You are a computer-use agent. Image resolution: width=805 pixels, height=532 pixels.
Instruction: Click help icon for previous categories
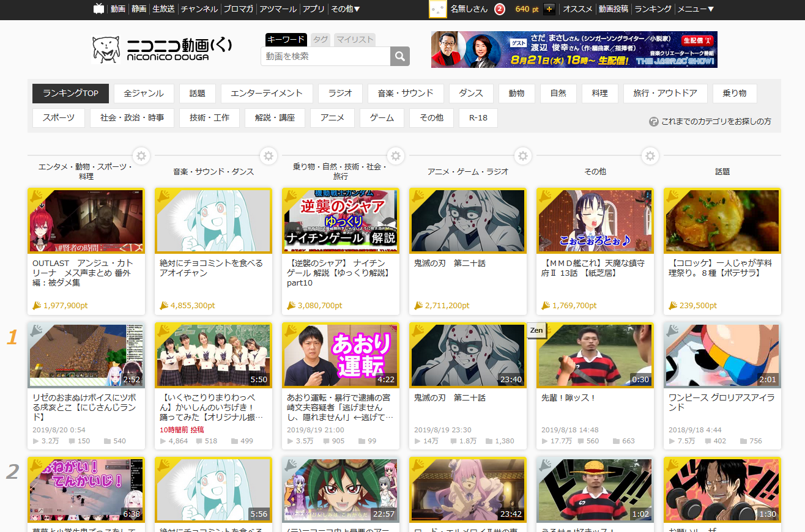tap(653, 122)
